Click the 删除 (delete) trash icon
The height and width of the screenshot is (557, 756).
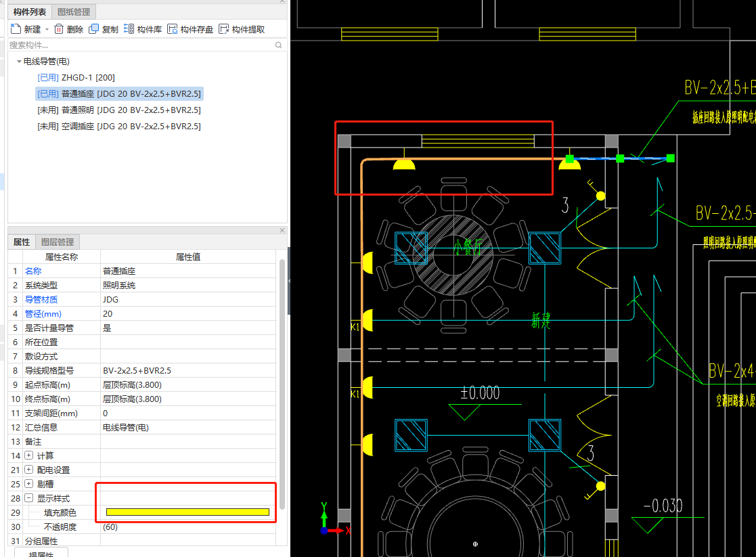pos(59,29)
